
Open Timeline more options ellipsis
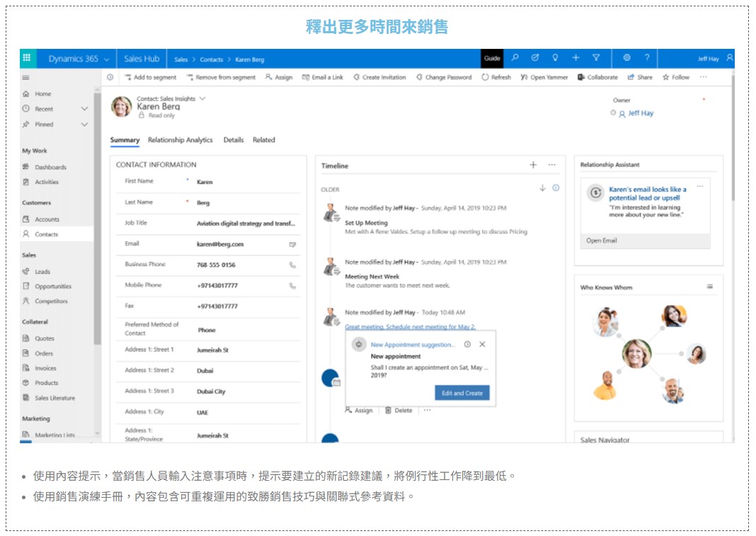[552, 165]
